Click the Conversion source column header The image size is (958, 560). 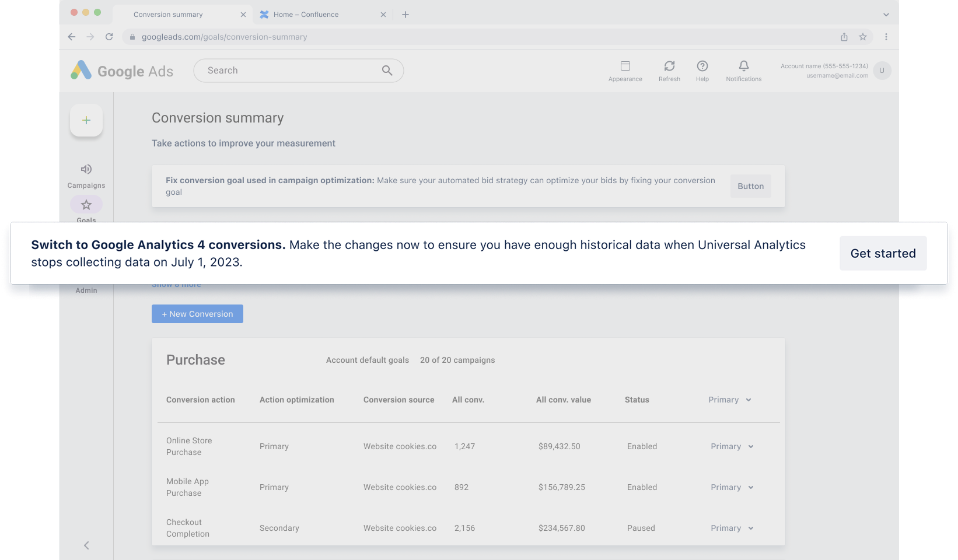coord(398,400)
